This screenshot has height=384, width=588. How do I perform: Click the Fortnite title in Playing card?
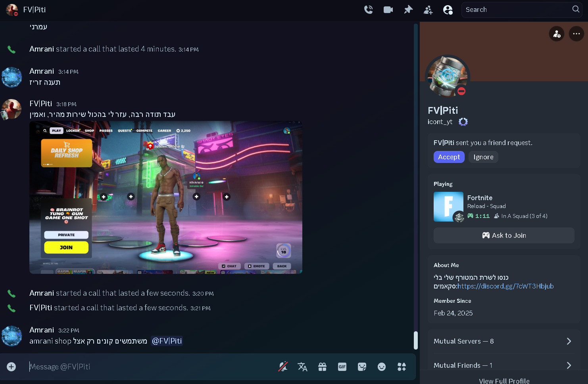pos(480,198)
